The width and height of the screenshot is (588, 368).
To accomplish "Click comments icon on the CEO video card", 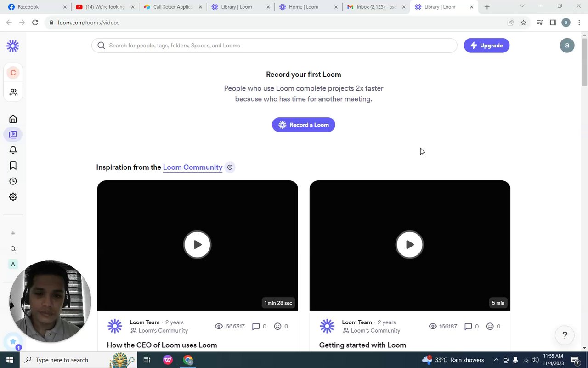I will click(256, 327).
